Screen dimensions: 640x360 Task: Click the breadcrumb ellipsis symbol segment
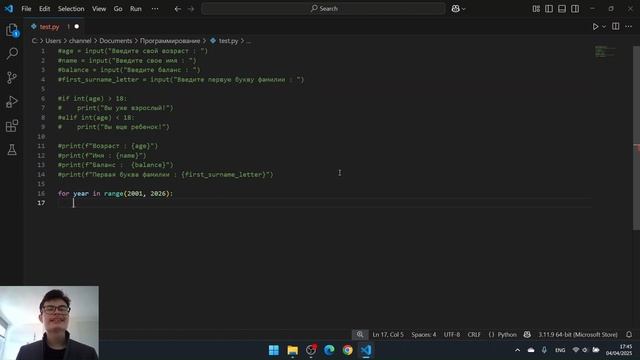click(x=249, y=41)
